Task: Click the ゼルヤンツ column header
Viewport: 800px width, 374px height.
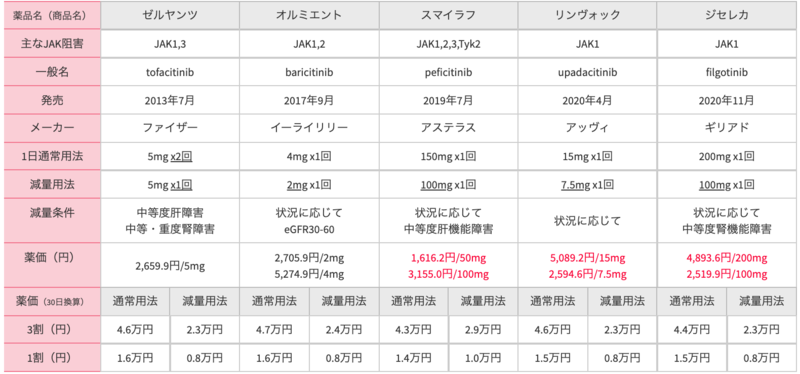Action: tap(170, 15)
